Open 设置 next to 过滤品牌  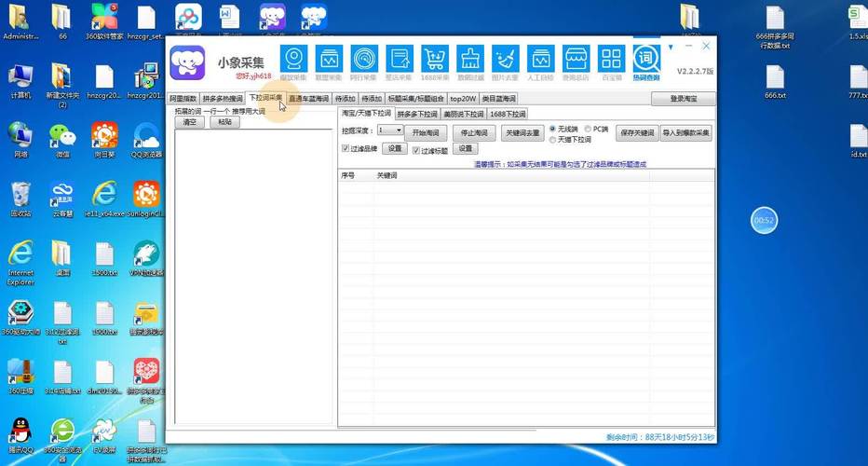point(395,148)
